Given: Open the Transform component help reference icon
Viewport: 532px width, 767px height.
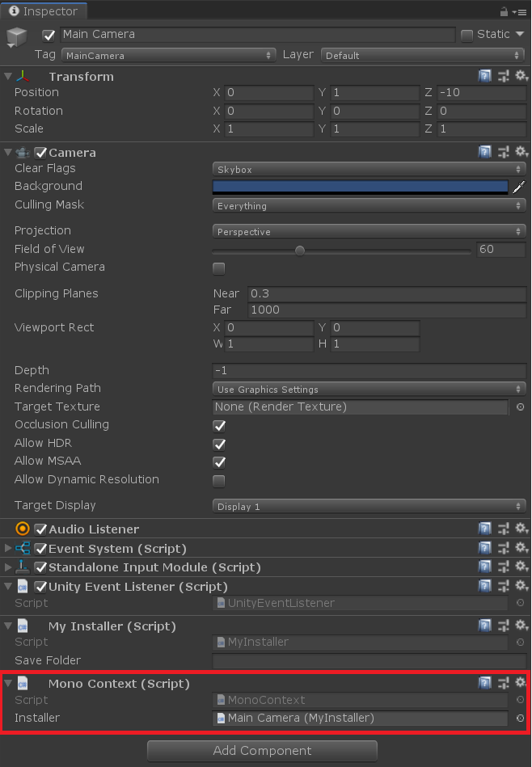Looking at the screenshot, I should (x=484, y=76).
